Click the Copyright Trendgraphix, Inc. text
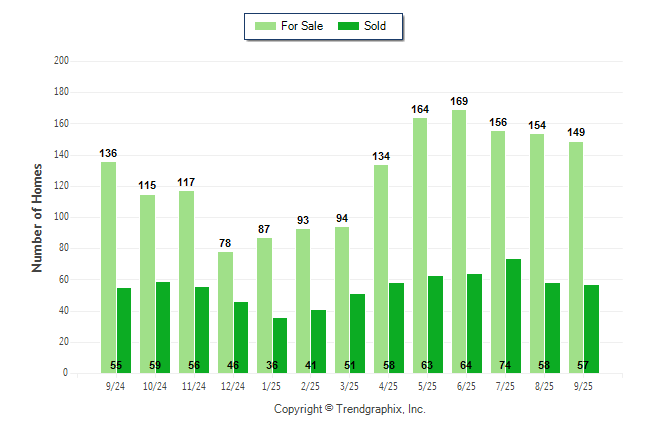Image resolution: width=646 pixels, height=434 pixels. 349,409
